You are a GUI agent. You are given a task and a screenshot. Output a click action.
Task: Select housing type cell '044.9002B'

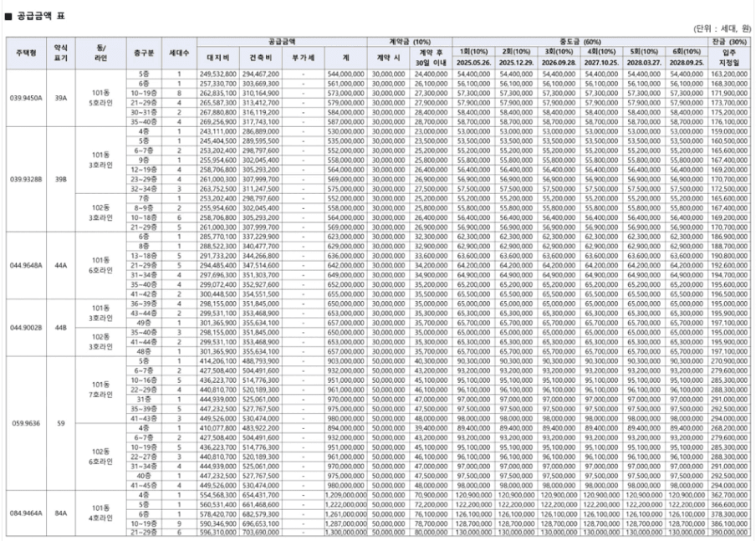pyautogui.click(x=26, y=328)
